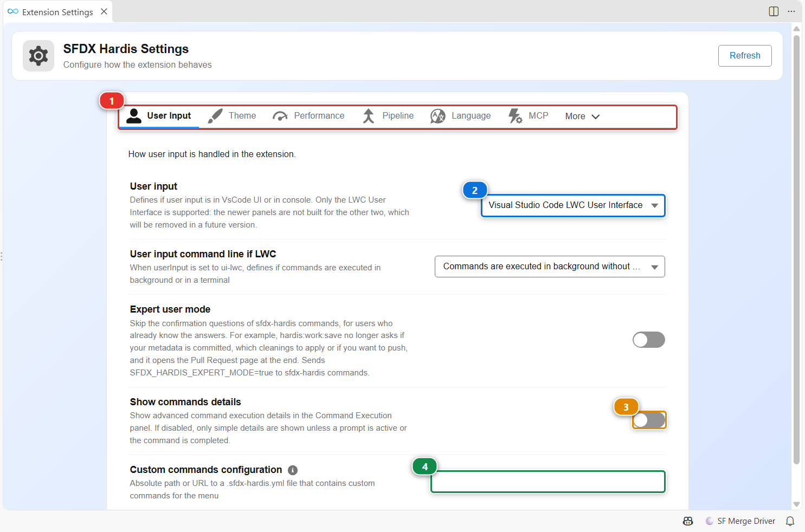
Task: Click the merge icon on Pipeline tab
Action: click(x=369, y=116)
